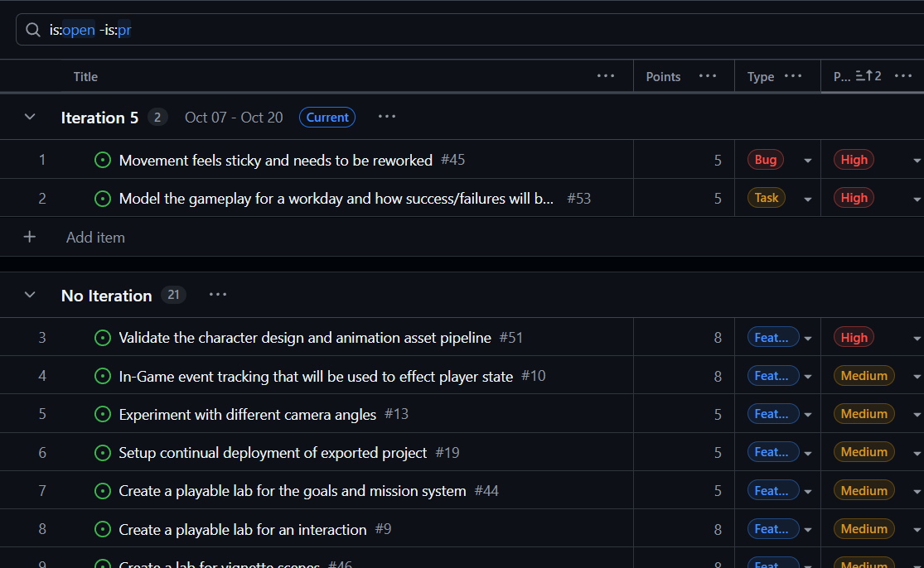Click the Type column header
The width and height of the screenshot is (924, 568).
point(760,76)
